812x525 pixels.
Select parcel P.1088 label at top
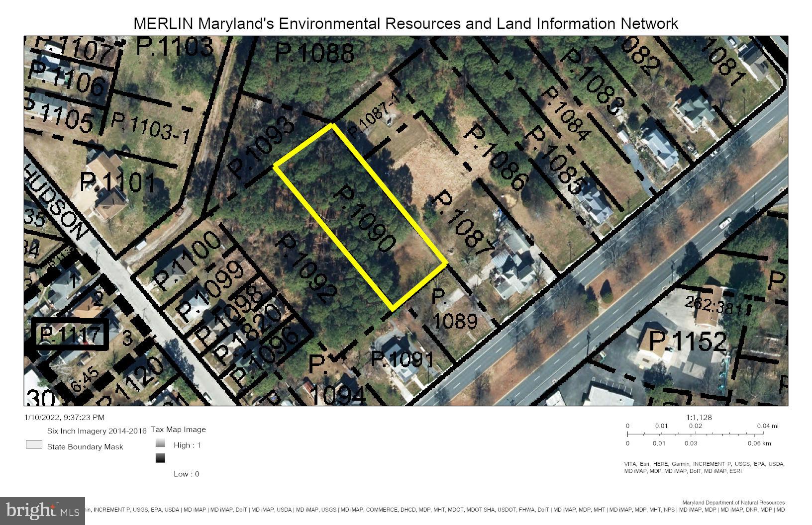click(x=314, y=53)
